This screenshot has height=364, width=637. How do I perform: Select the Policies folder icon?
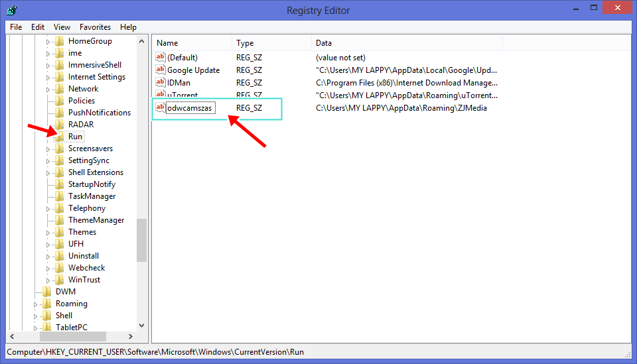pyautogui.click(x=59, y=101)
